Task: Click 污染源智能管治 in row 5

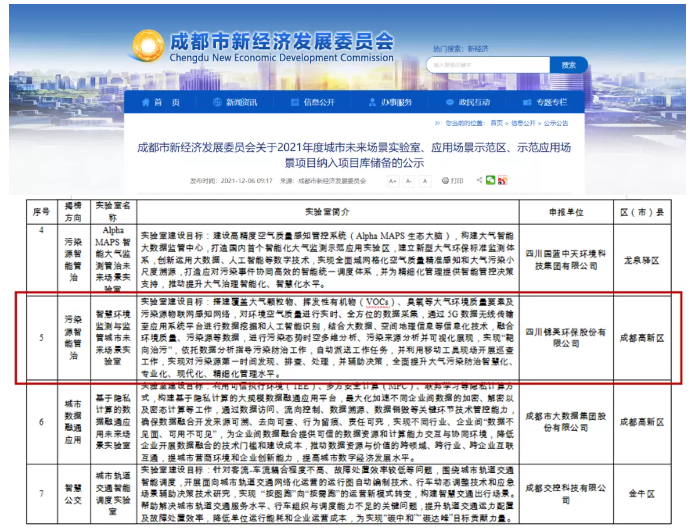Action: [x=74, y=338]
